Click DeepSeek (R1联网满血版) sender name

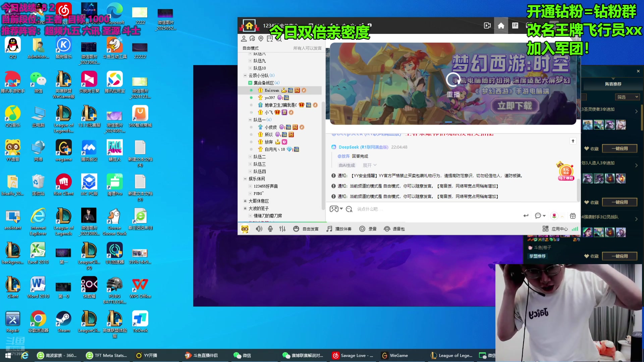363,147
